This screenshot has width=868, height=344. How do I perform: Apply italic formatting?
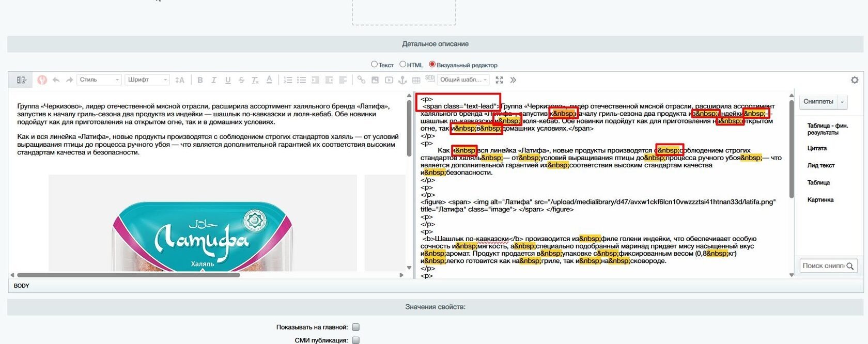(x=213, y=80)
